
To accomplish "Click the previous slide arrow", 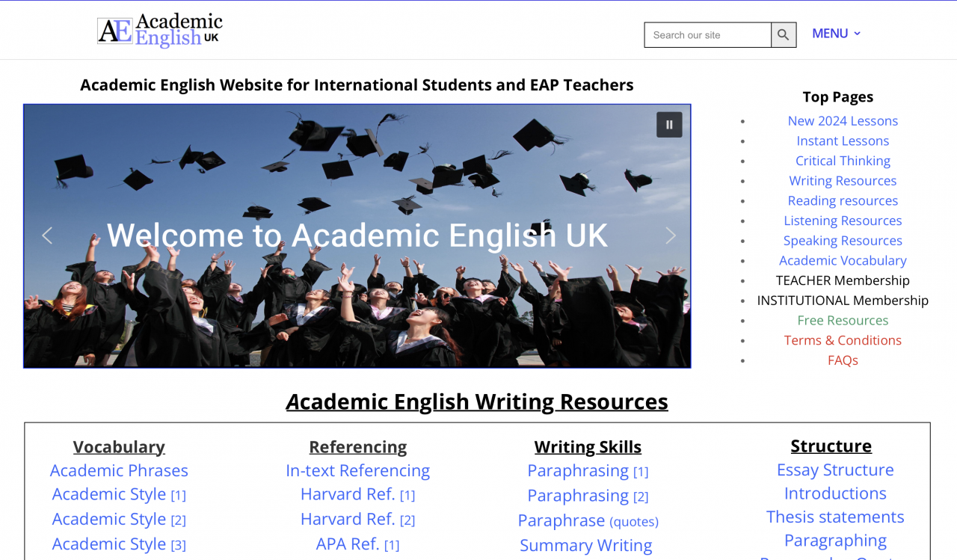I will [46, 236].
